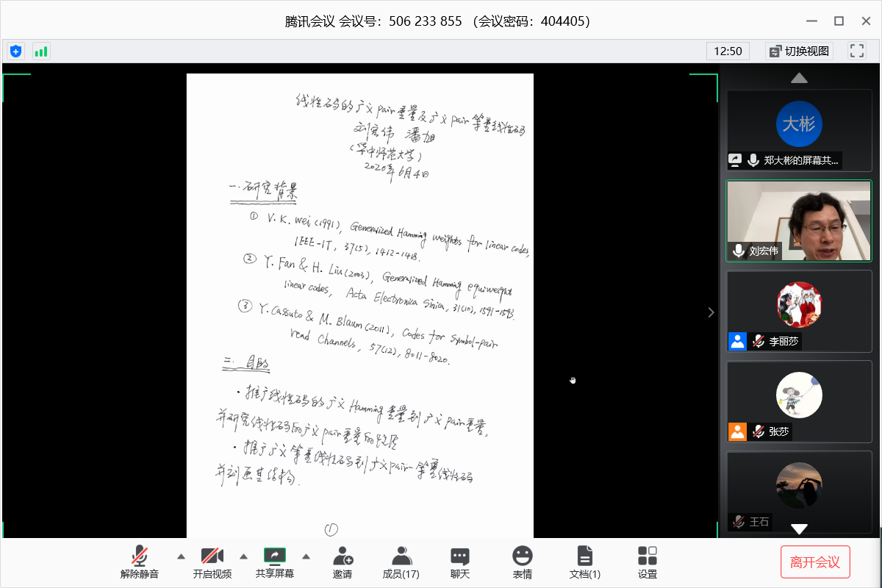The image size is (882, 588).
Task: Expand share options arrow beside 共享屏幕
Action: click(x=306, y=556)
